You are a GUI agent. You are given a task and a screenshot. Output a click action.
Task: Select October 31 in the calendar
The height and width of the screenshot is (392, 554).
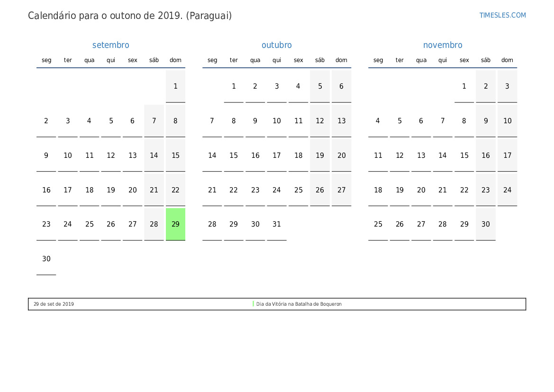(x=277, y=224)
